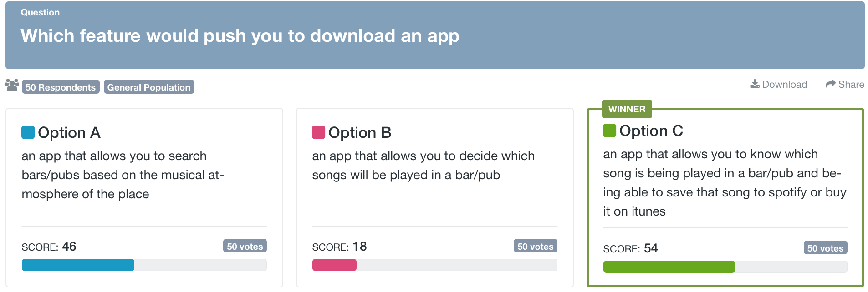Click the 50 votes badge under Option A
This screenshot has width=868, height=292.
(245, 246)
